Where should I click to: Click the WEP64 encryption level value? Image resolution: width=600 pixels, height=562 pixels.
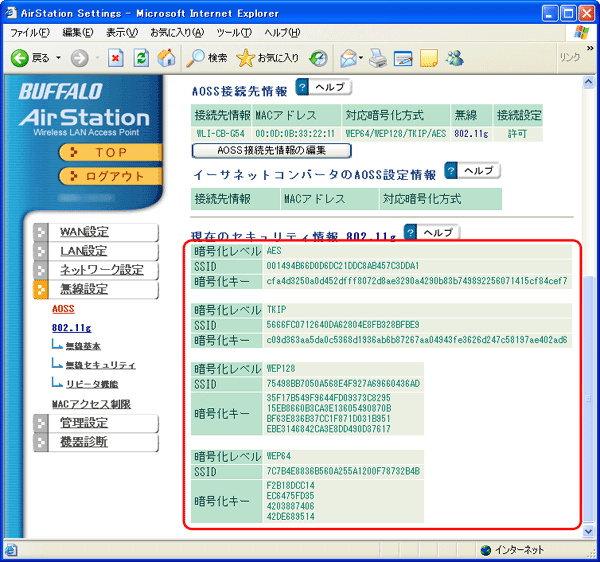[279, 456]
